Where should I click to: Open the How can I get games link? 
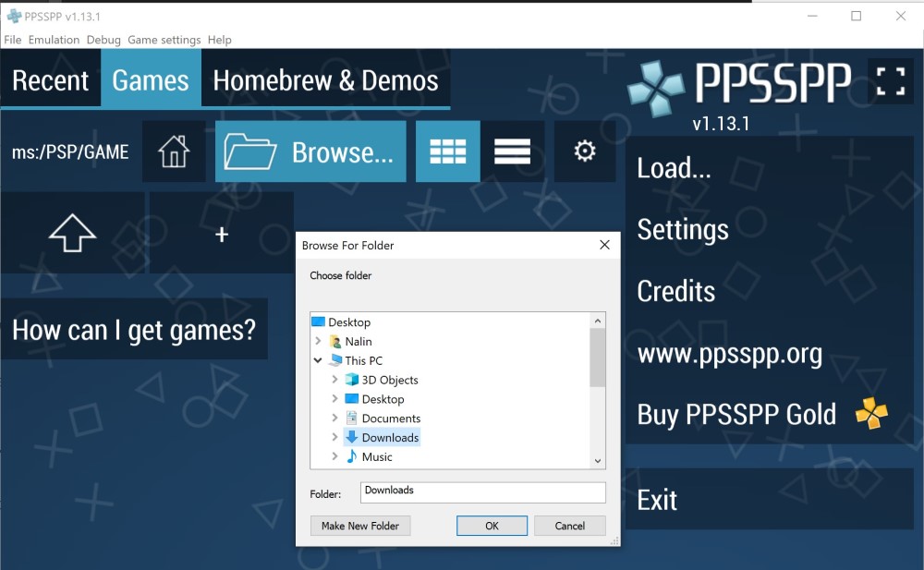coord(135,329)
